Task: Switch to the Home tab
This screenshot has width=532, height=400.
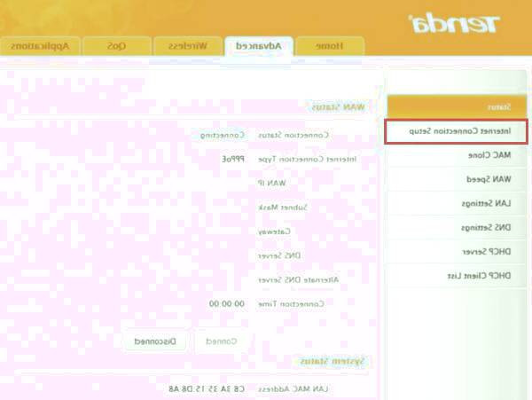Action: click(330, 45)
